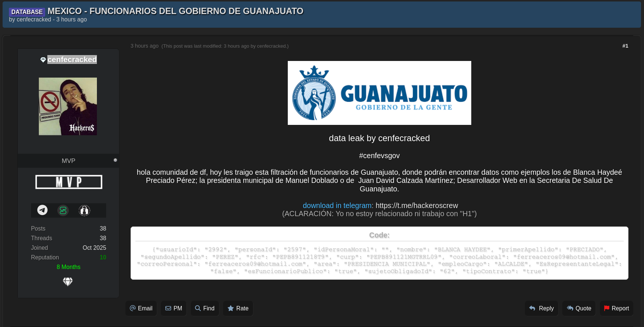The width and height of the screenshot is (644, 327).
Task: Click inside the JSON code sample block
Action: click(379, 260)
